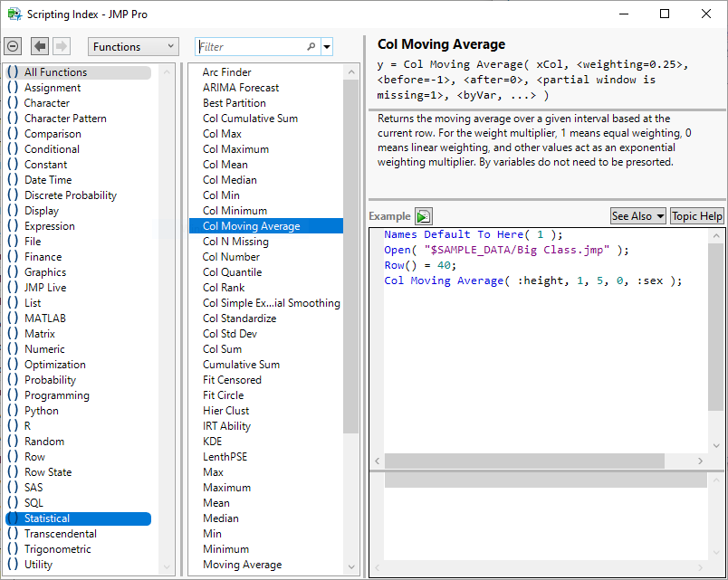Select Col Quantile in function list
Screen dimensions: 728x580
tap(232, 272)
